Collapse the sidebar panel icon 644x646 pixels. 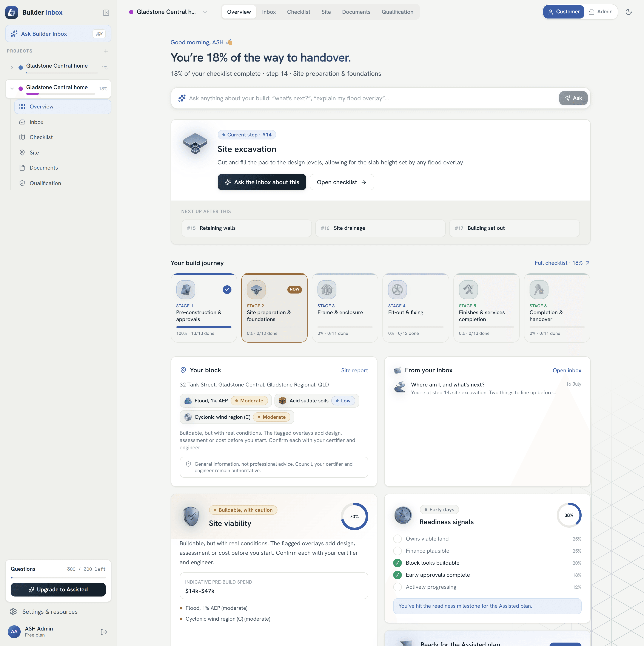[106, 13]
